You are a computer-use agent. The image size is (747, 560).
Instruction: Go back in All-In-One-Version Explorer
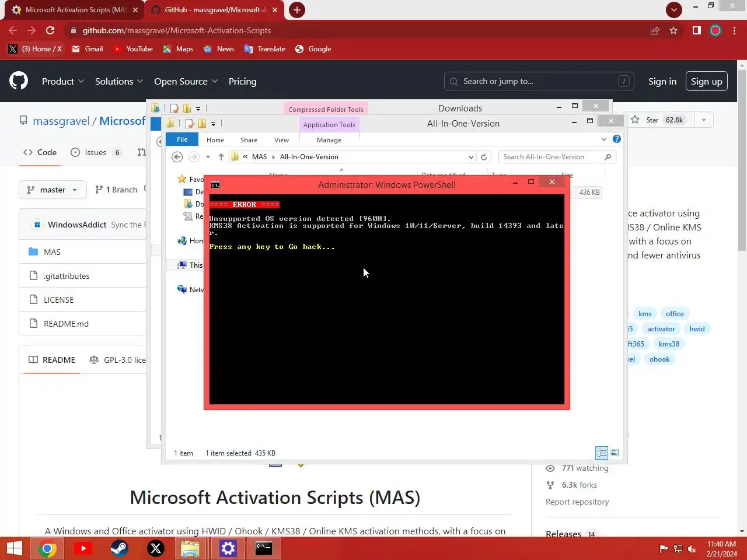pos(177,157)
